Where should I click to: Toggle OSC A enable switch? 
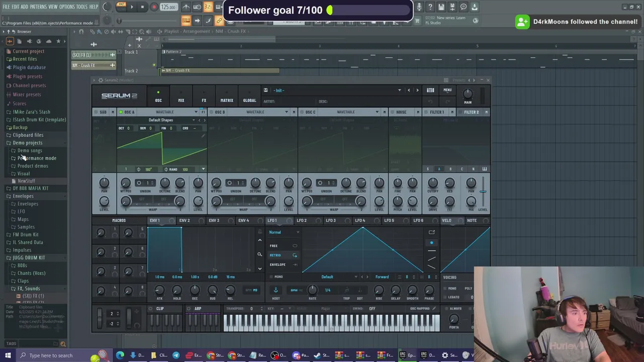click(121, 112)
